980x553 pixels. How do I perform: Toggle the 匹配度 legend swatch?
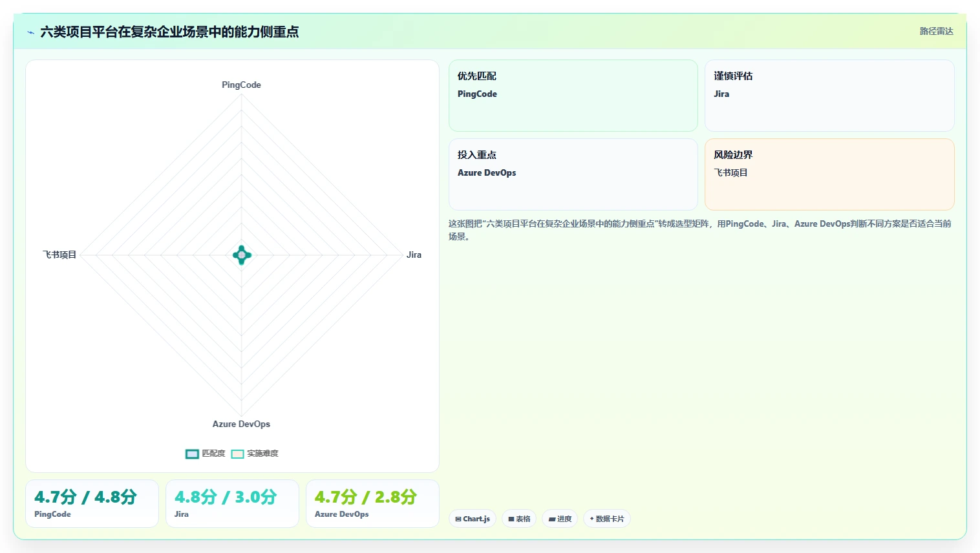click(x=192, y=454)
